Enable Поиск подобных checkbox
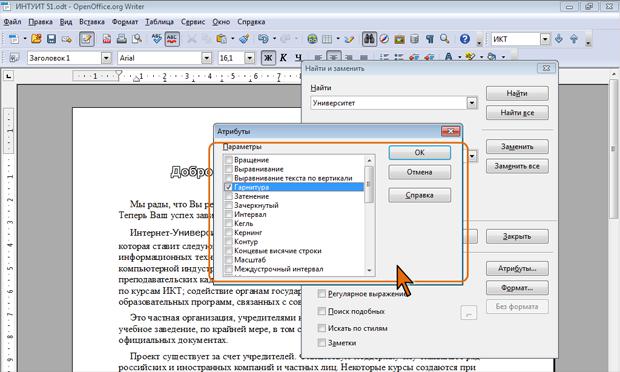 point(322,311)
